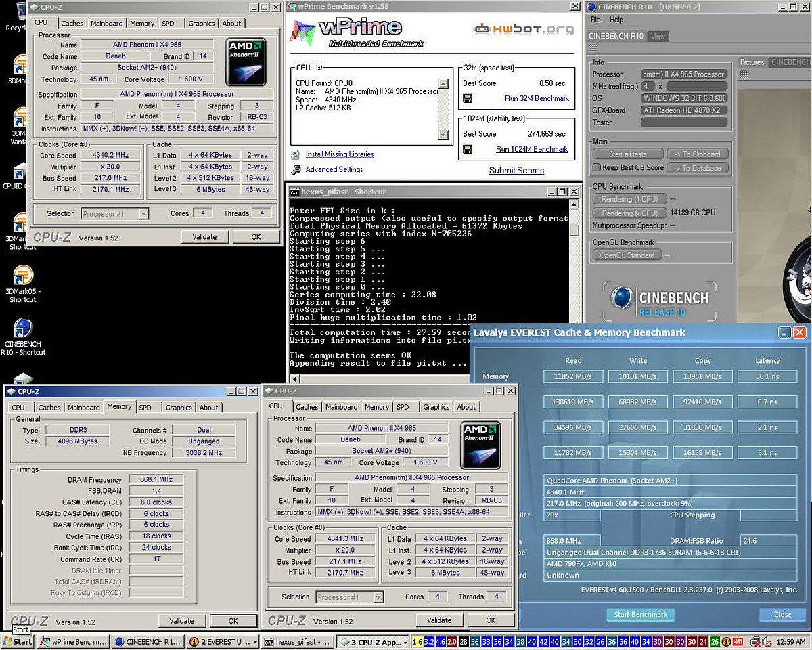Click Validate in top CPU-Z window

[x=204, y=237]
